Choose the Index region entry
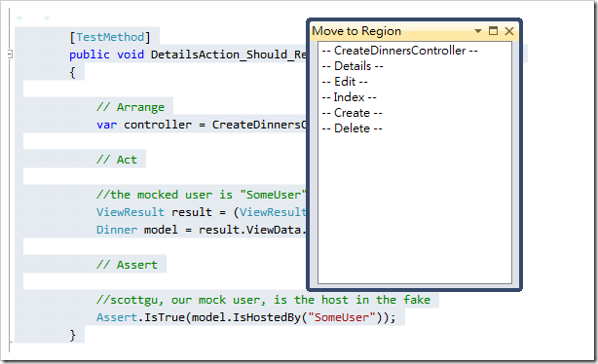 349,97
